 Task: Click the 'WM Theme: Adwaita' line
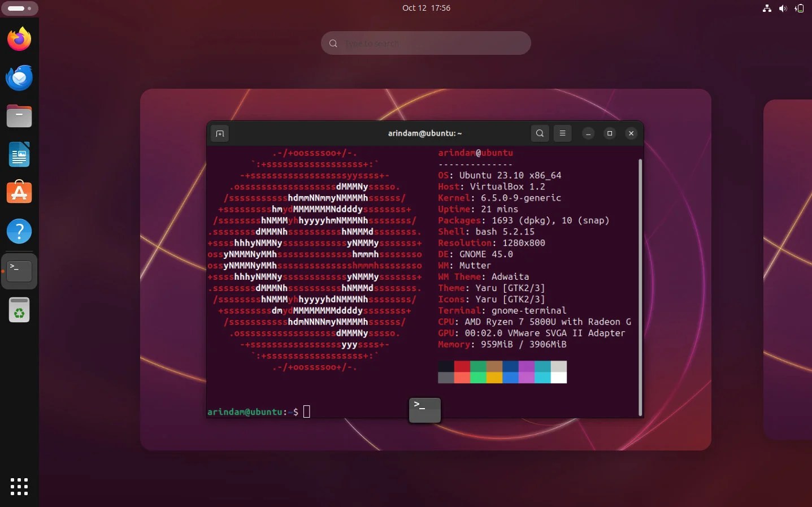click(484, 277)
